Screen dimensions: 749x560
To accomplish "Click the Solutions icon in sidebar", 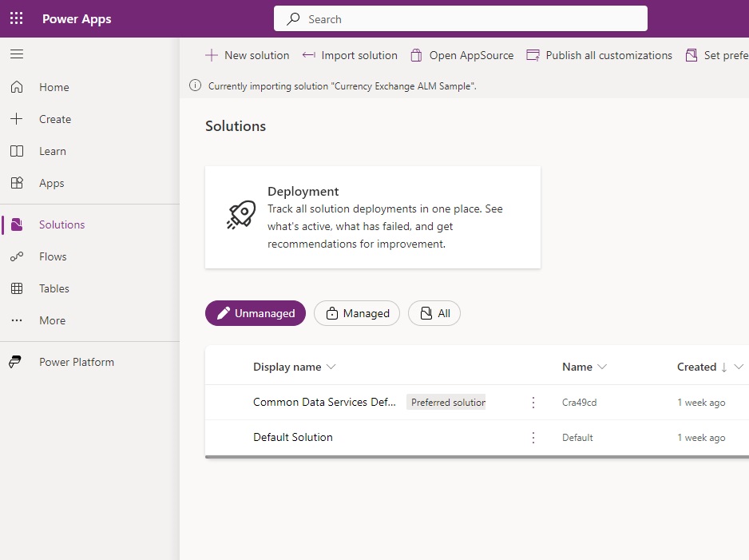I will 17,224.
